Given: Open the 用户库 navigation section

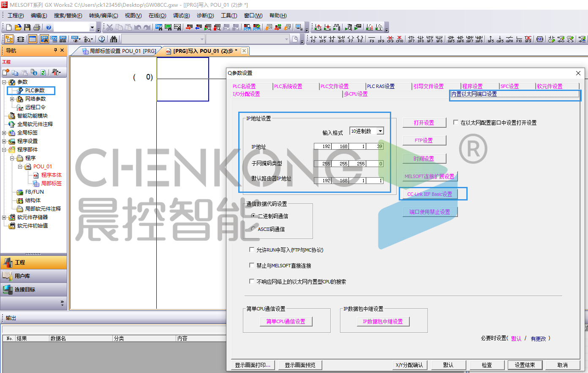Looking at the screenshot, I should 34,276.
